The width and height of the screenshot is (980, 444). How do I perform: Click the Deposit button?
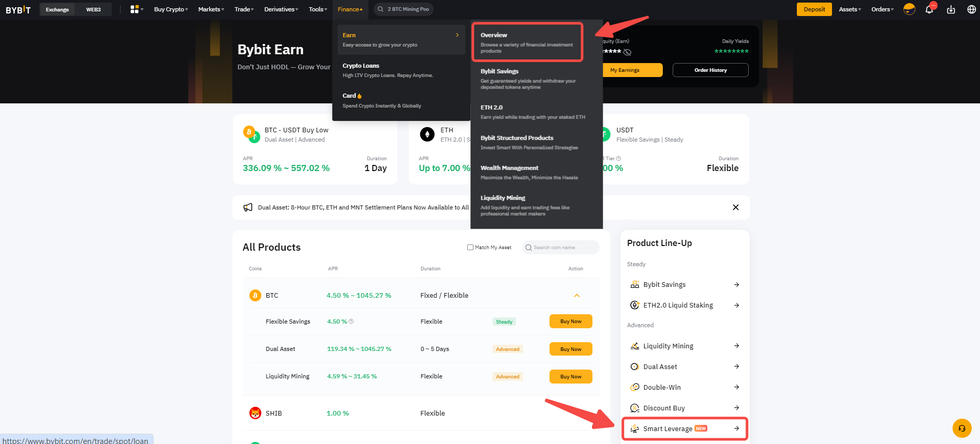coord(814,9)
